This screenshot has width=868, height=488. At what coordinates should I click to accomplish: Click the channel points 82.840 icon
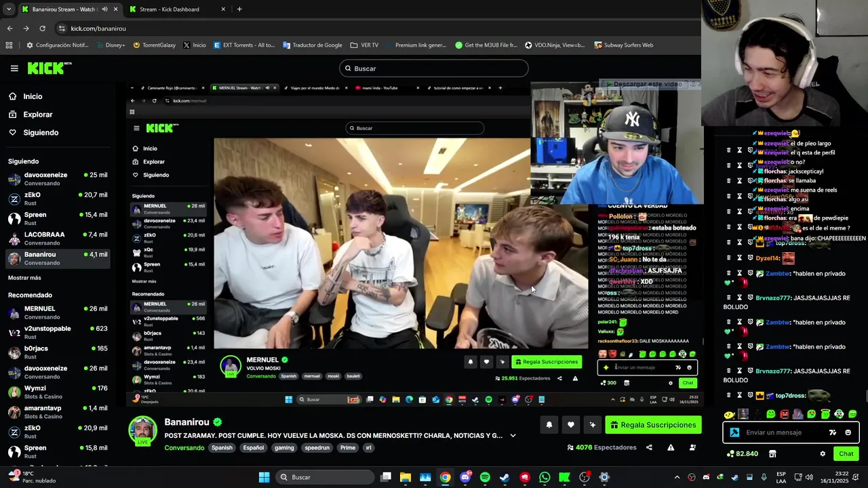(x=730, y=453)
